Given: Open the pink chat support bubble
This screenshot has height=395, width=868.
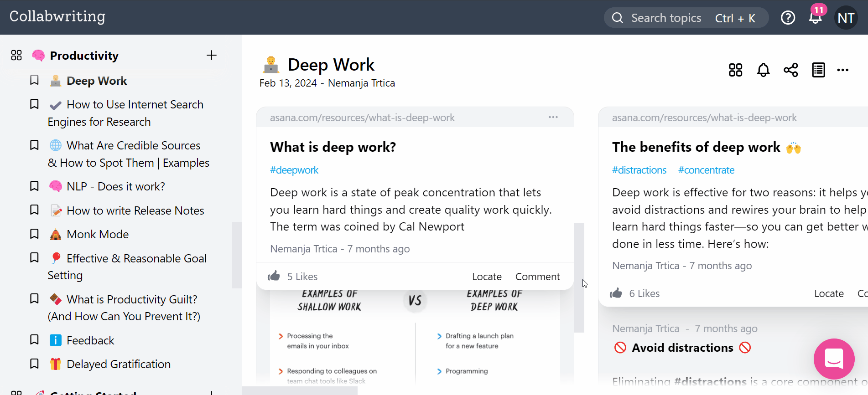Looking at the screenshot, I should point(834,359).
